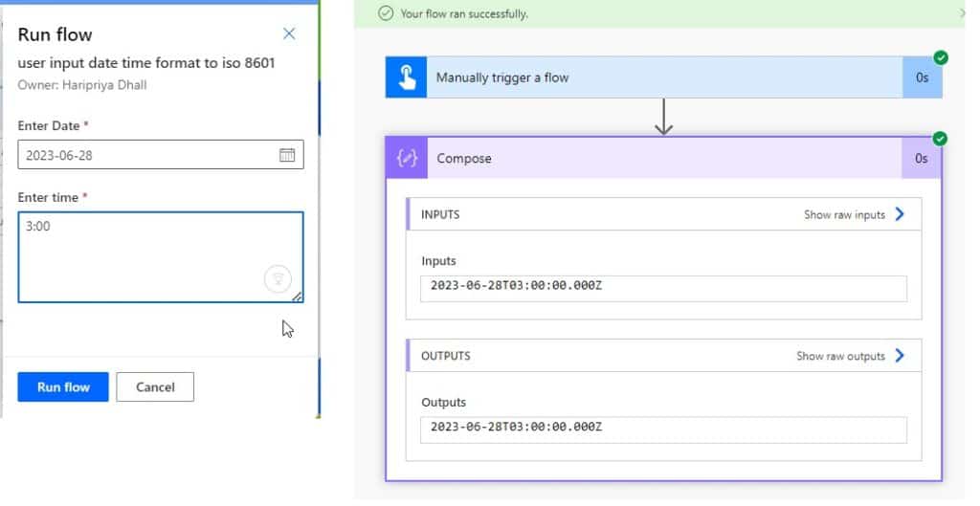
Task: Click the 0s duration on Compose step
Action: click(x=922, y=158)
